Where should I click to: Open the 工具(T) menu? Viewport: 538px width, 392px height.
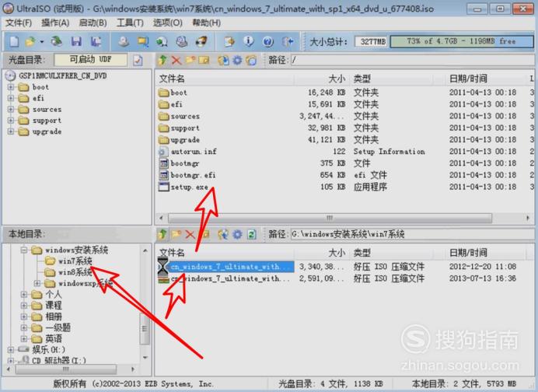[130, 23]
